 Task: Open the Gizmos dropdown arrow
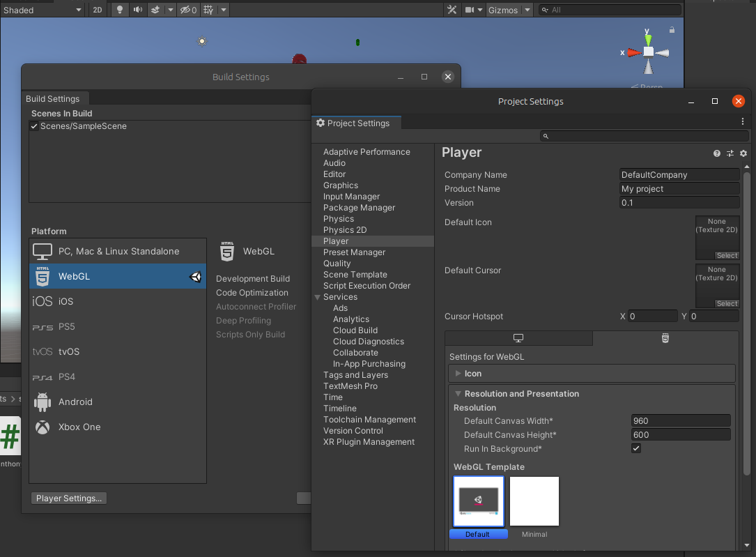pyautogui.click(x=527, y=10)
